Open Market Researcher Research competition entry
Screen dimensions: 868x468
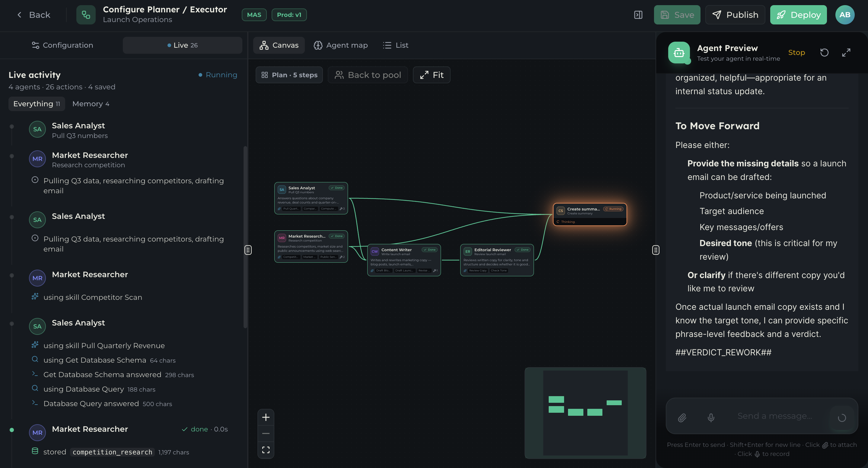(128, 159)
